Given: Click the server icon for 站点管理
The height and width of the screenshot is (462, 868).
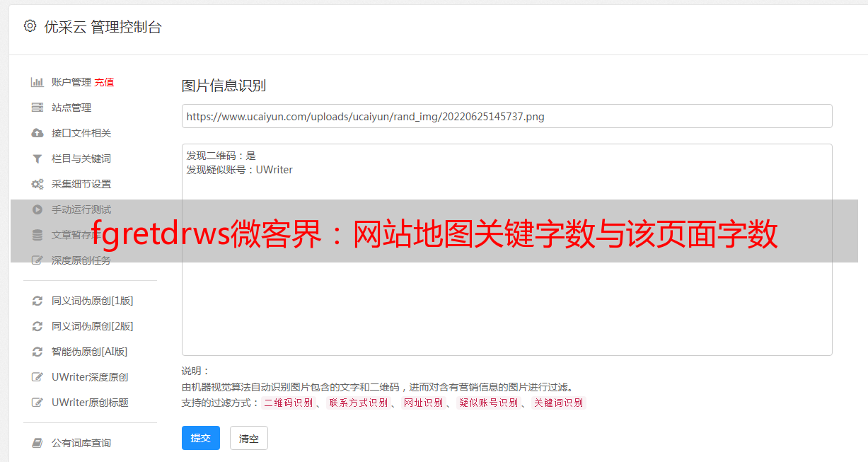Looking at the screenshot, I should (x=37, y=108).
